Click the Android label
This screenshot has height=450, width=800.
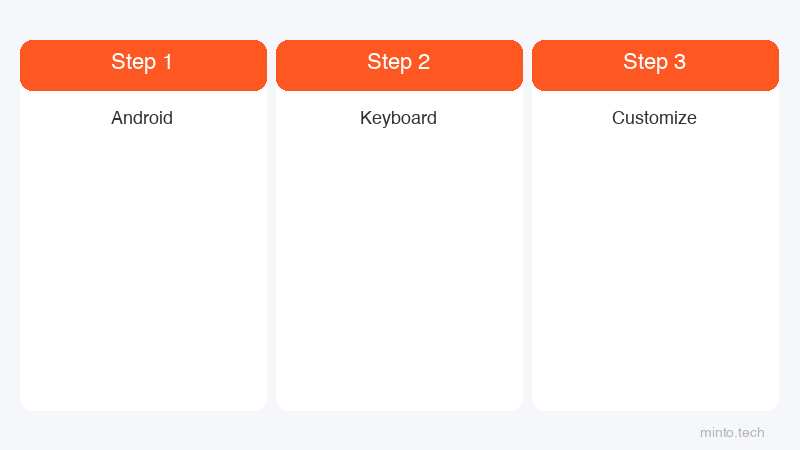point(142,118)
